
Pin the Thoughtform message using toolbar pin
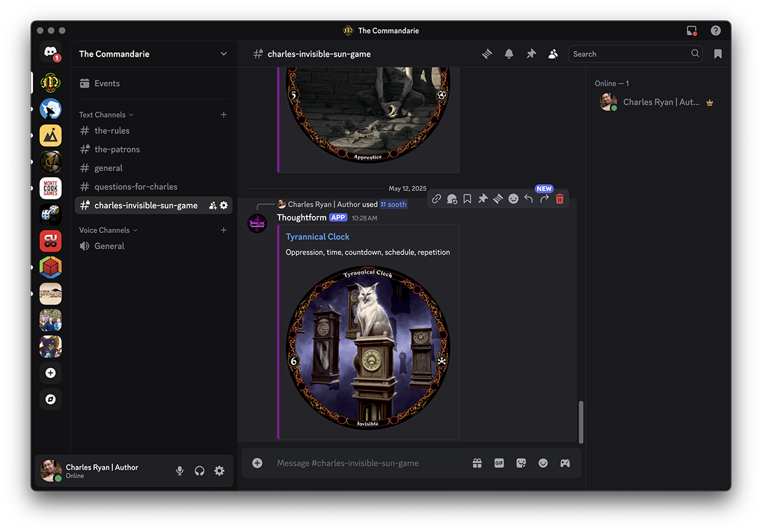(x=483, y=199)
